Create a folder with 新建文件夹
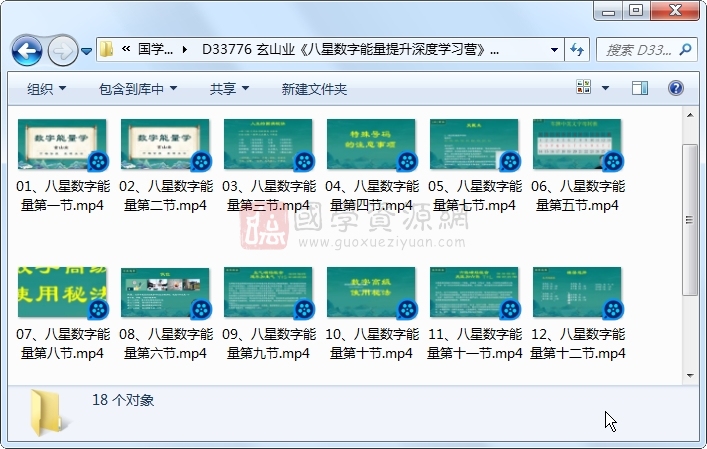Viewport: 707px width, 449px height. (314, 89)
